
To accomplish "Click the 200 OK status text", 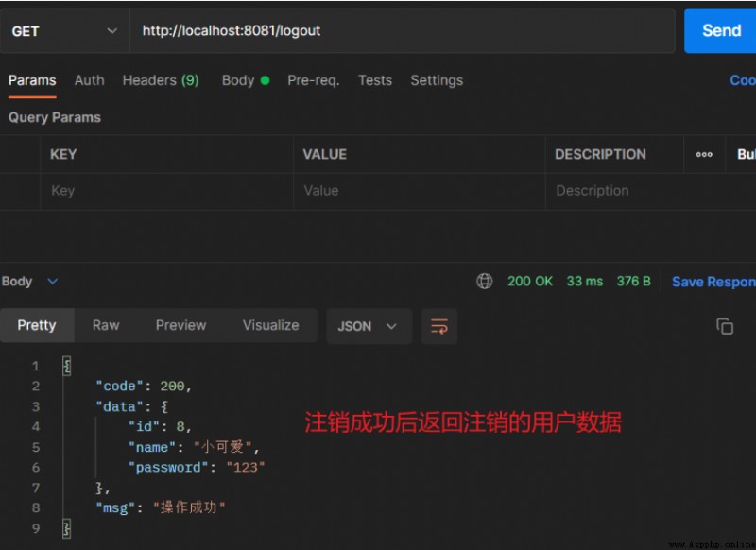I will (x=529, y=281).
